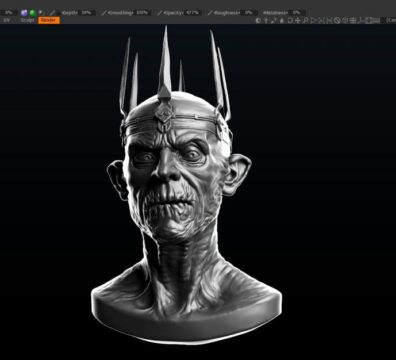Click the four-way move camera icon
396x360 pixels.
298,20
